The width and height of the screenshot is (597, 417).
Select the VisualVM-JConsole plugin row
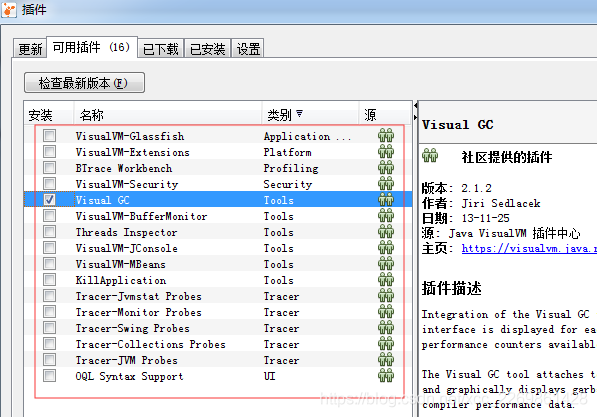point(218,248)
